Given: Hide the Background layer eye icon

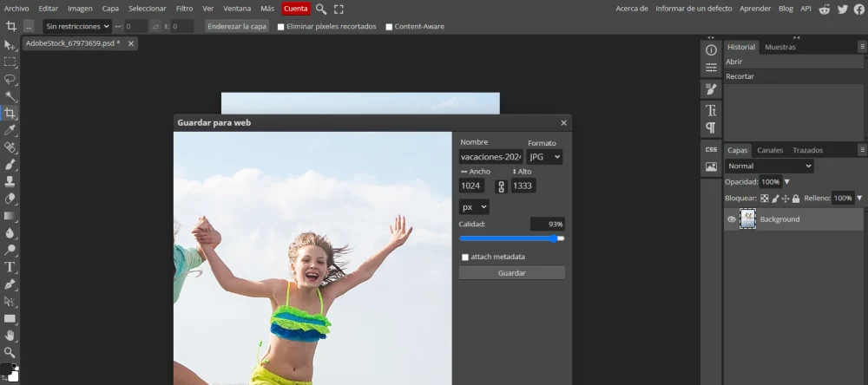Looking at the screenshot, I should click(731, 219).
